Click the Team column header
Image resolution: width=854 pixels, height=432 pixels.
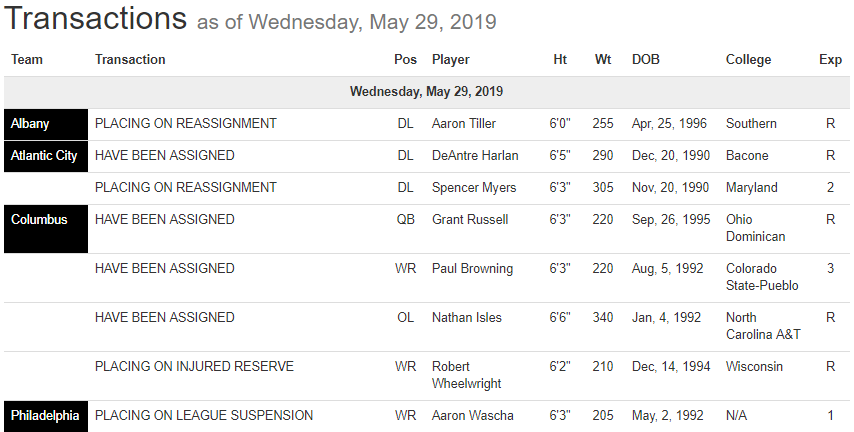tap(27, 60)
